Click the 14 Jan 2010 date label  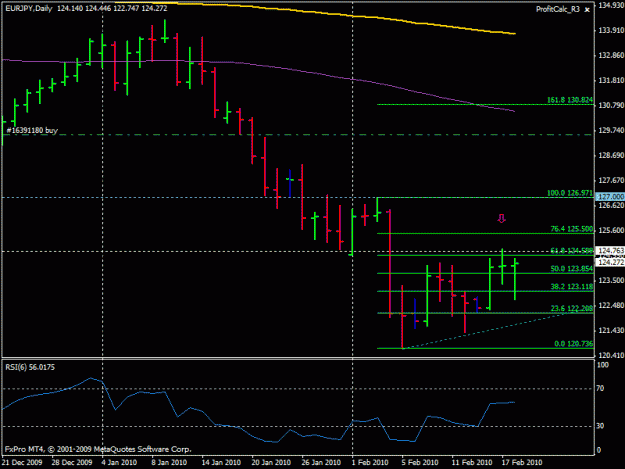point(221,462)
